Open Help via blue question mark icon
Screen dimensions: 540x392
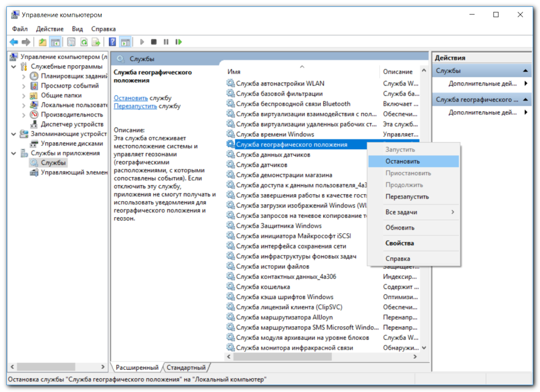coord(112,42)
